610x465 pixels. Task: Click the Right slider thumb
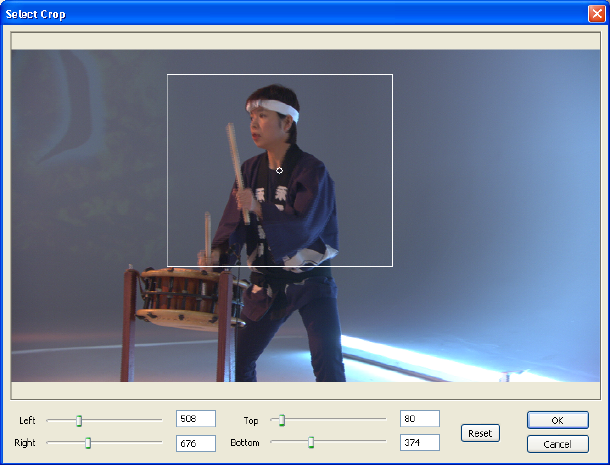click(88, 442)
